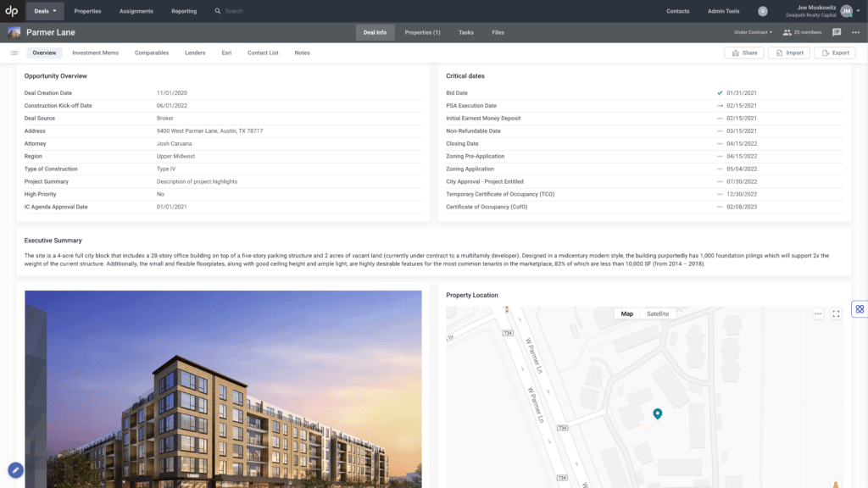Open the JM user avatar
The width and height of the screenshot is (868, 488).
[846, 11]
